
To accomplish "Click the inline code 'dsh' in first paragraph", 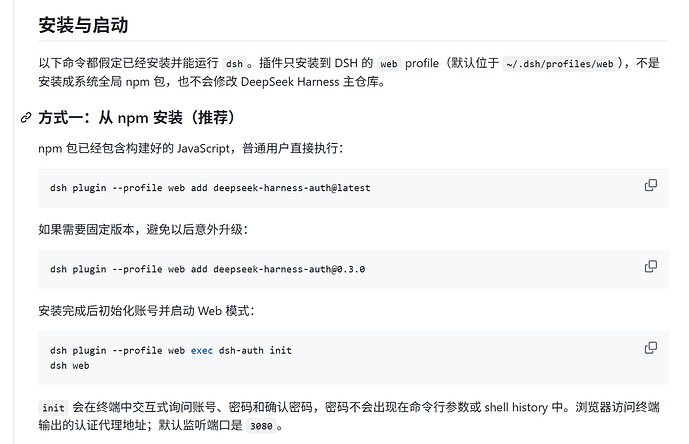I will coord(234,64).
